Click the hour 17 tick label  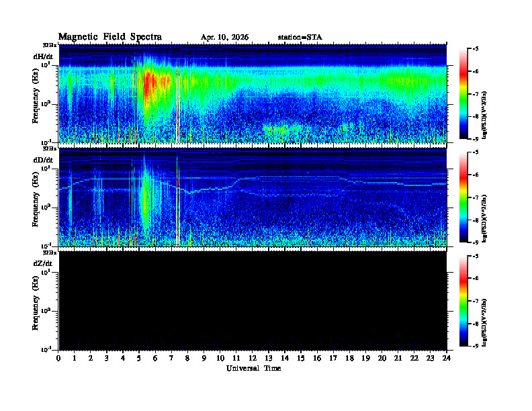click(x=333, y=358)
